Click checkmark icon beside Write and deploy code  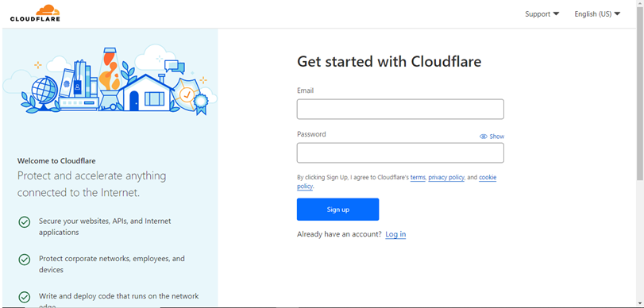25,297
